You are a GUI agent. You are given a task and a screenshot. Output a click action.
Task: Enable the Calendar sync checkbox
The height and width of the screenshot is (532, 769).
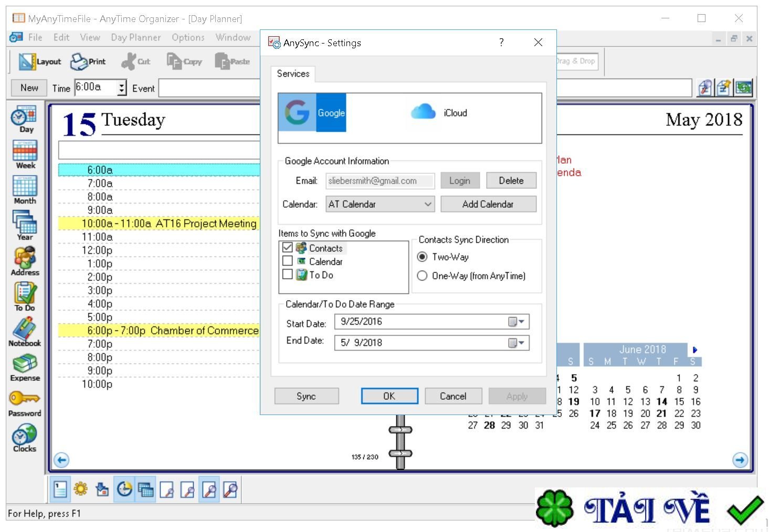click(x=288, y=261)
